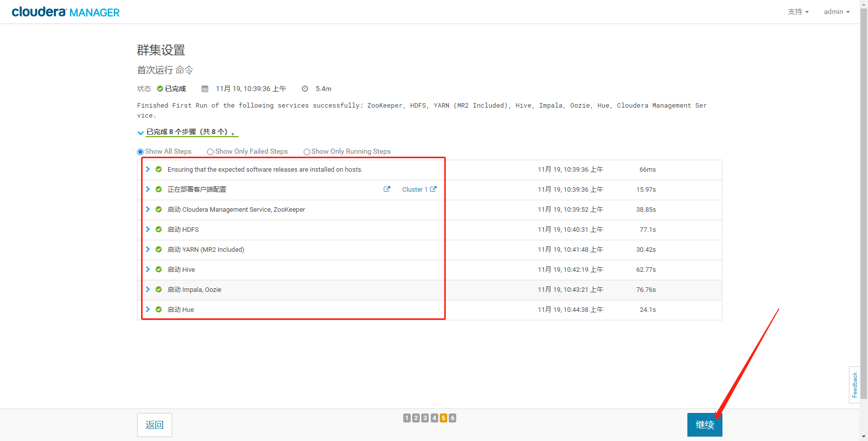Select Show Only Failed Steps option
868x441 pixels.
tap(210, 152)
